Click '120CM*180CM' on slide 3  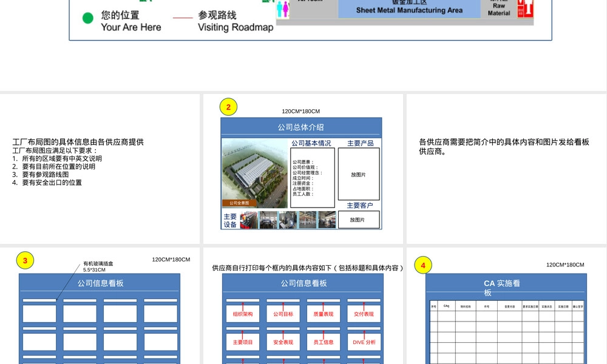coord(171,260)
